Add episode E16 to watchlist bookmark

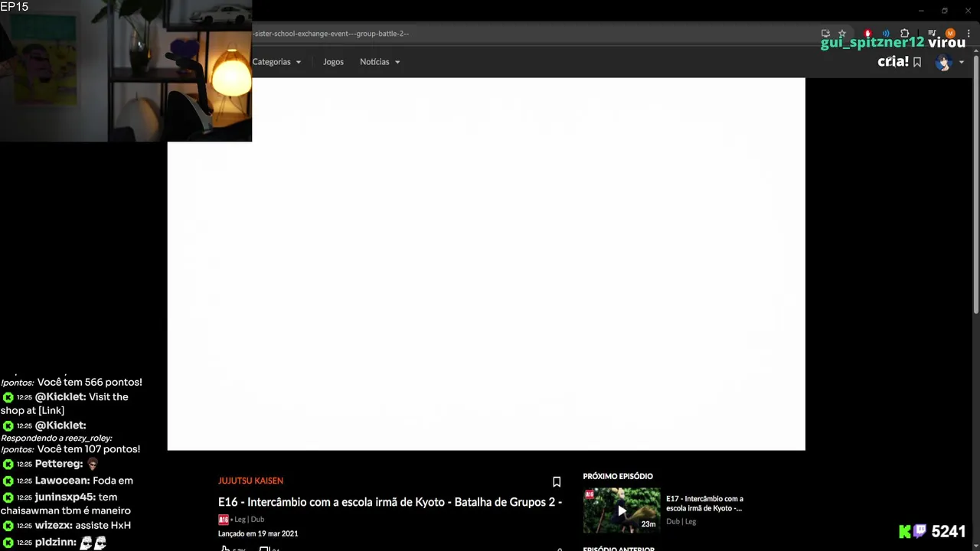pos(557,482)
